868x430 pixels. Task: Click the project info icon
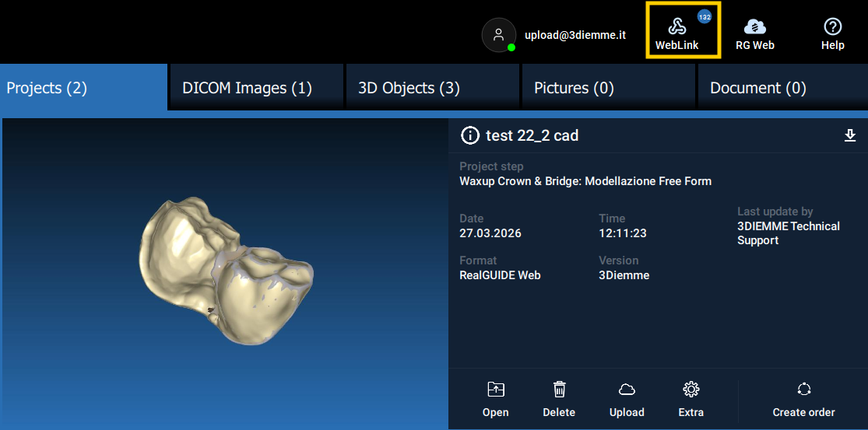point(470,135)
